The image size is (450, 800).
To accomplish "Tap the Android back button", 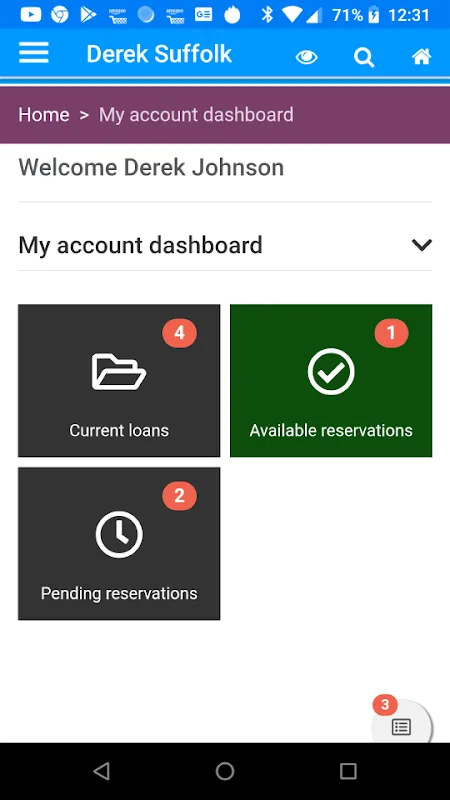I will click(102, 771).
